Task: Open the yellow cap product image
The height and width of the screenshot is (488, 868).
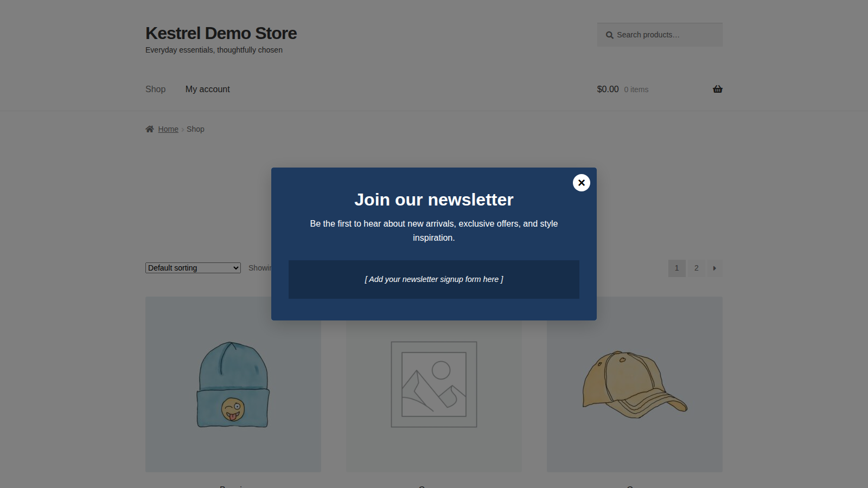Action: click(x=635, y=384)
